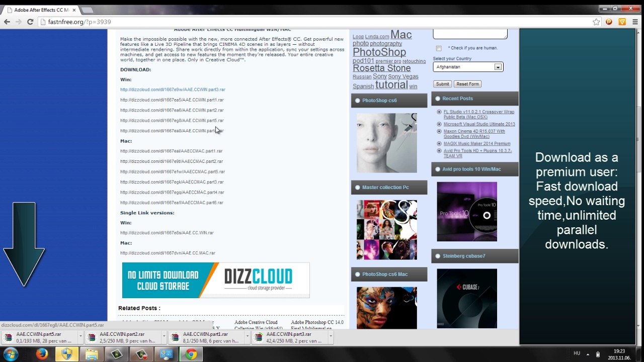This screenshot has height=362, width=644.
Task: Open the Select your Country dropdown
Action: click(468, 67)
